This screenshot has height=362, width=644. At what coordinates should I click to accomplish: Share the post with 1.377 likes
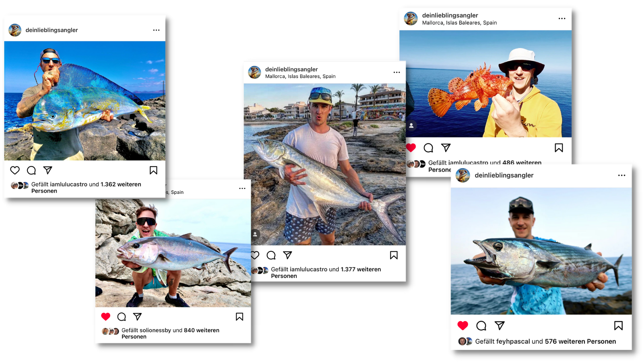pyautogui.click(x=287, y=255)
